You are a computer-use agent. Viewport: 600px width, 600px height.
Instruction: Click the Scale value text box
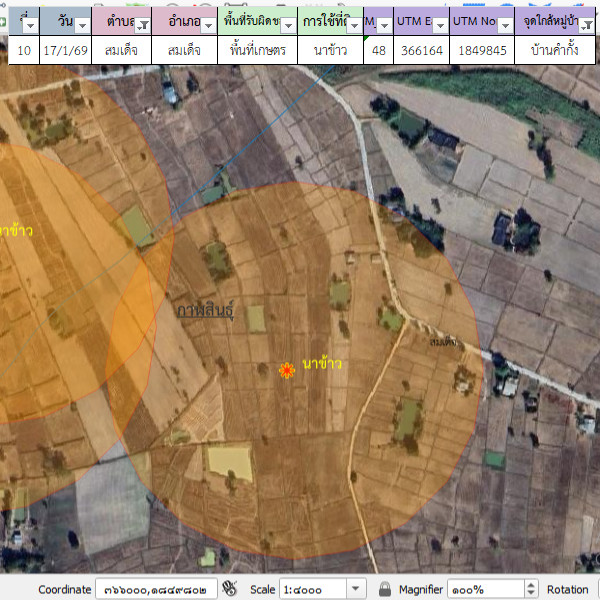coord(312,589)
